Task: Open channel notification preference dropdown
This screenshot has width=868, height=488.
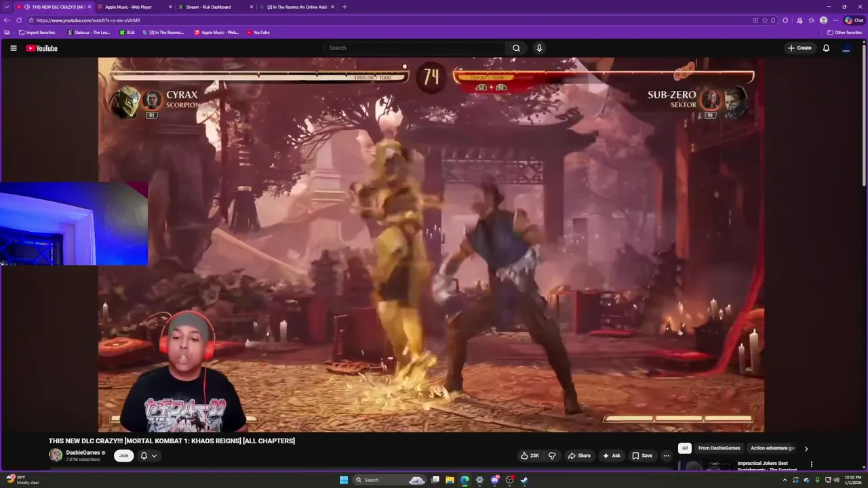Action: tap(149, 455)
